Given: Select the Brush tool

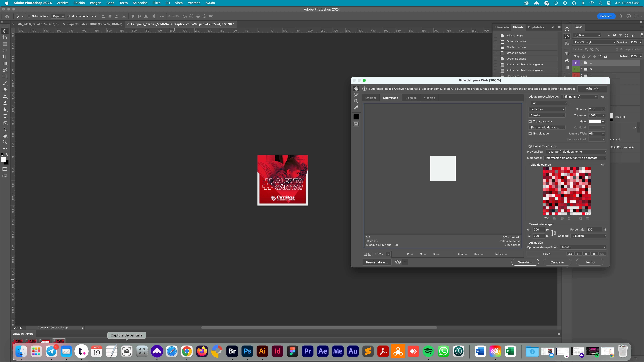Looking at the screenshot, I should (5, 83).
